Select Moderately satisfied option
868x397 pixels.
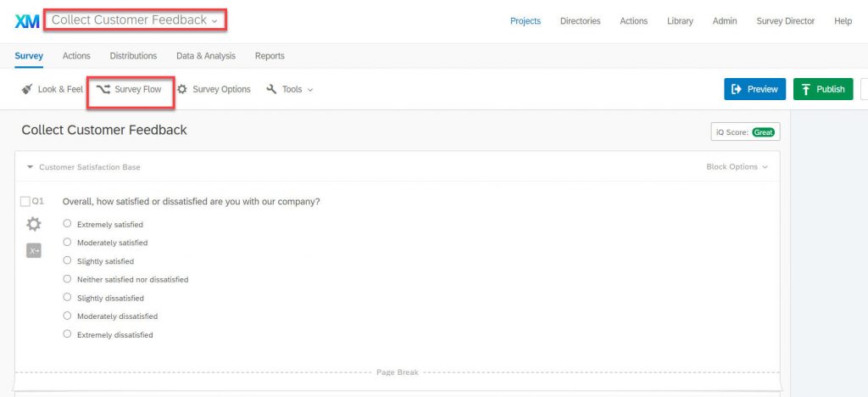(67, 242)
